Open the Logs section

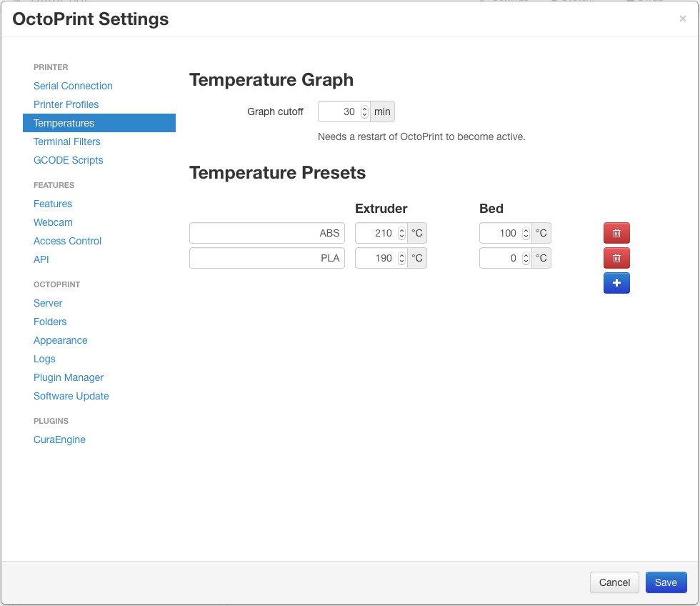click(44, 359)
